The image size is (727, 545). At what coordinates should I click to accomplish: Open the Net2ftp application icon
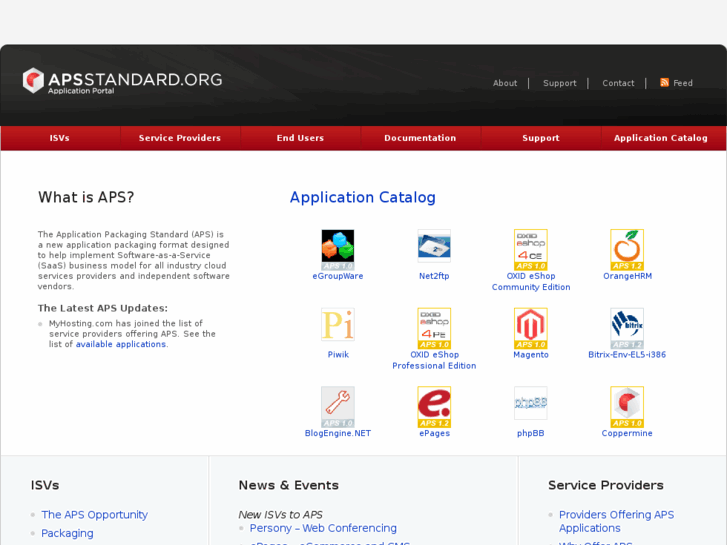(434, 246)
